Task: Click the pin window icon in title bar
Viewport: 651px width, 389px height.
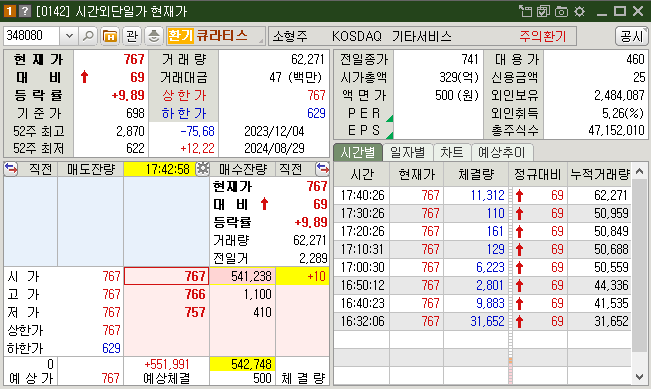Action: [525, 11]
